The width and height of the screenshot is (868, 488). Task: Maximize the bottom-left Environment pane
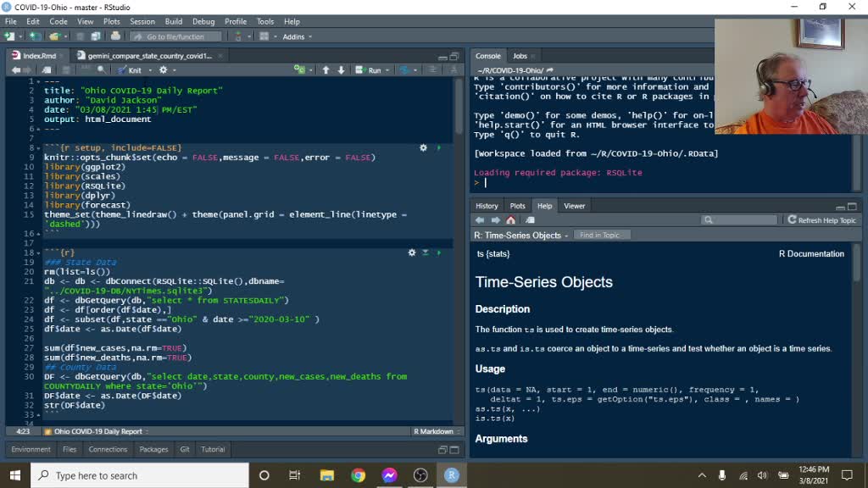pyautogui.click(x=454, y=450)
